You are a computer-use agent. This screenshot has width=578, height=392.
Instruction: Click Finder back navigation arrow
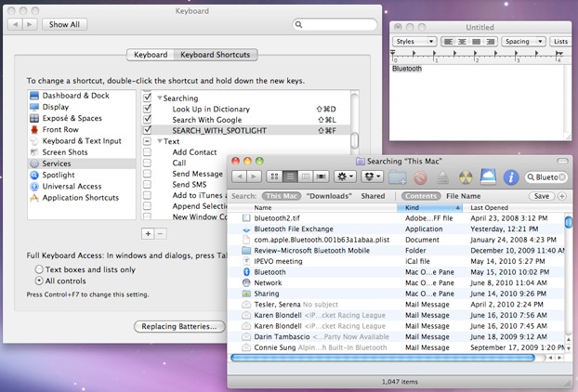click(239, 176)
